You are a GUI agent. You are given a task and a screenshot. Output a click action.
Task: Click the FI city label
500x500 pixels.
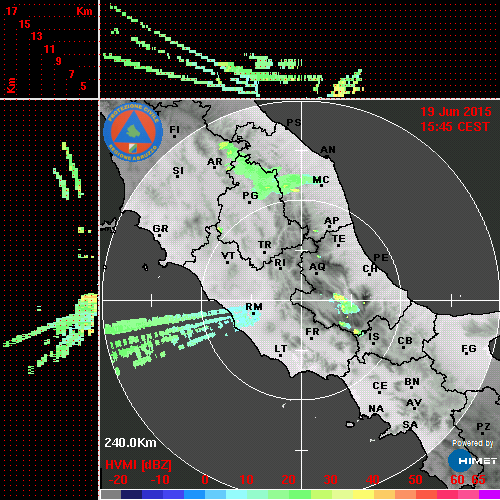tap(175, 130)
